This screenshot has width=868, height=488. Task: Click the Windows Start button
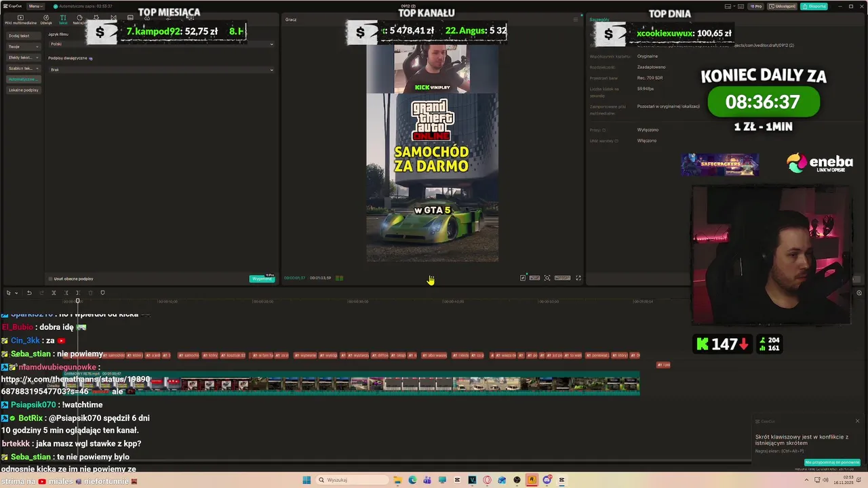click(307, 480)
